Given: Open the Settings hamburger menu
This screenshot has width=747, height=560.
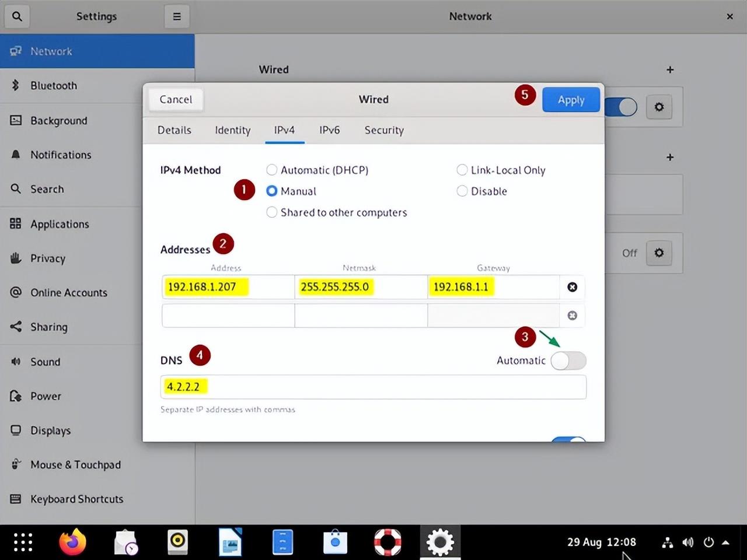Looking at the screenshot, I should [177, 16].
